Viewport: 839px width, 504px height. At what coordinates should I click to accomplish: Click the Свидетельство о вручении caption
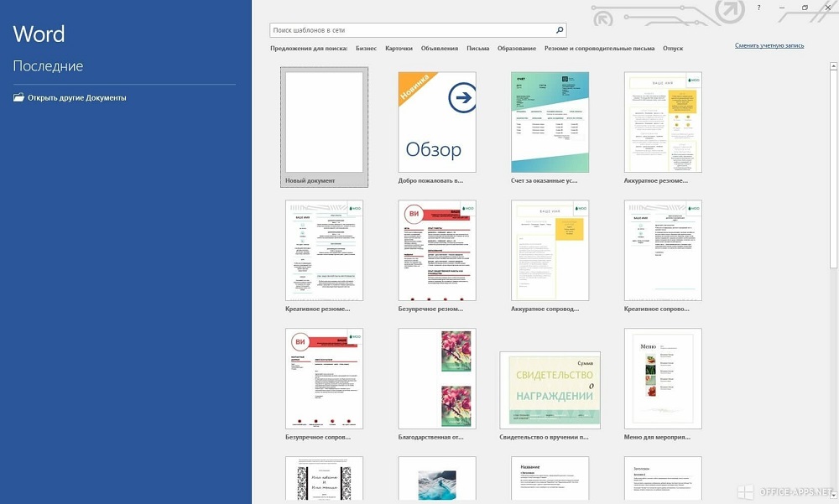coord(545,438)
